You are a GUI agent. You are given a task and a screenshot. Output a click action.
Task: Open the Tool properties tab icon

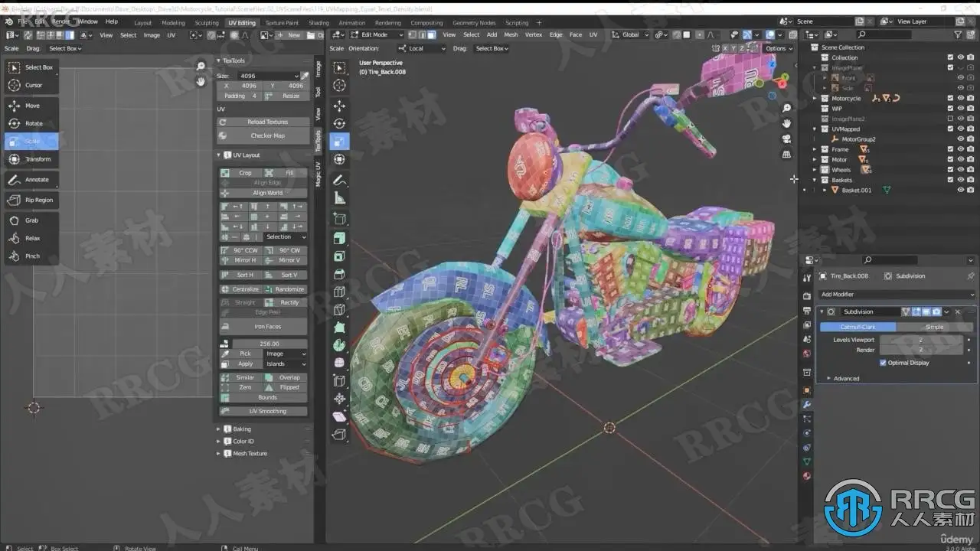(806, 278)
